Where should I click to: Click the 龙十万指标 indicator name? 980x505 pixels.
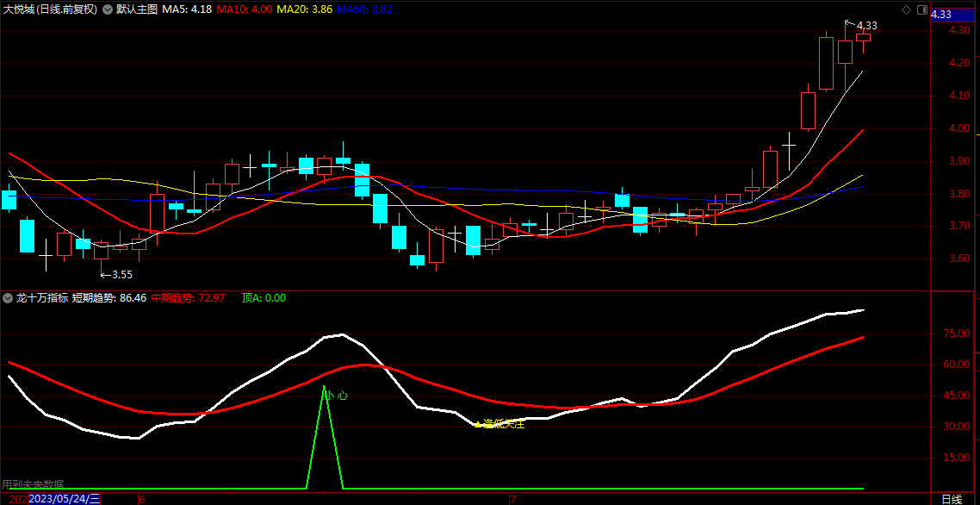[41, 298]
